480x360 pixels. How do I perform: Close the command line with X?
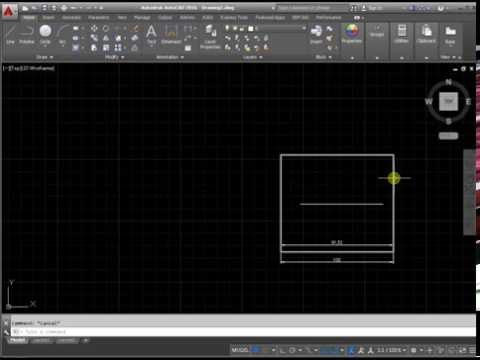[x=6, y=323]
